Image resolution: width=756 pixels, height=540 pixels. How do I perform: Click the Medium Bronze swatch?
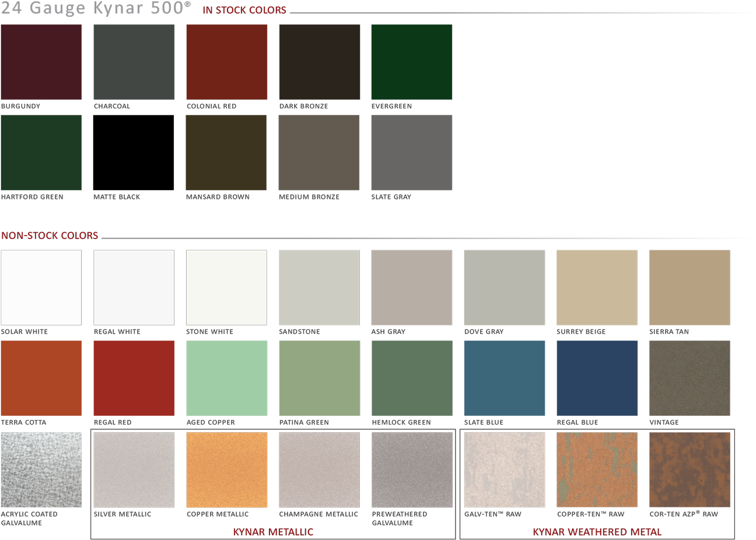pos(319,152)
